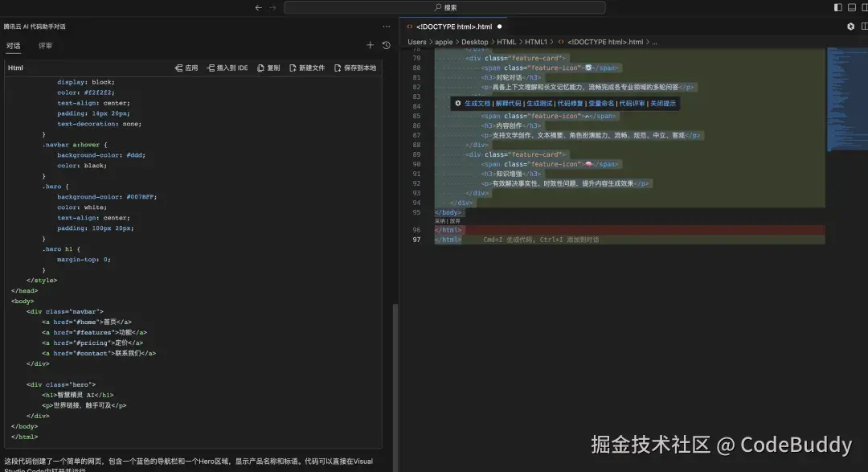
Task: Click line number 79 in gutter
Action: point(416,58)
